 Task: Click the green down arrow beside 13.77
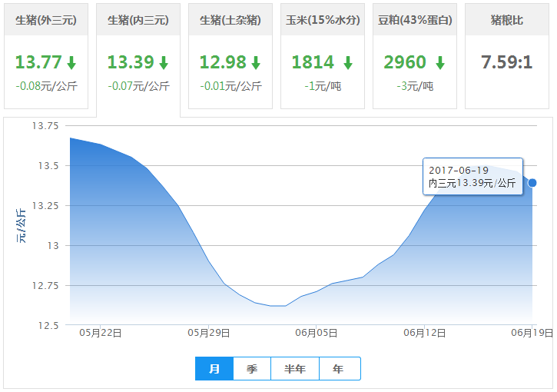coord(71,62)
